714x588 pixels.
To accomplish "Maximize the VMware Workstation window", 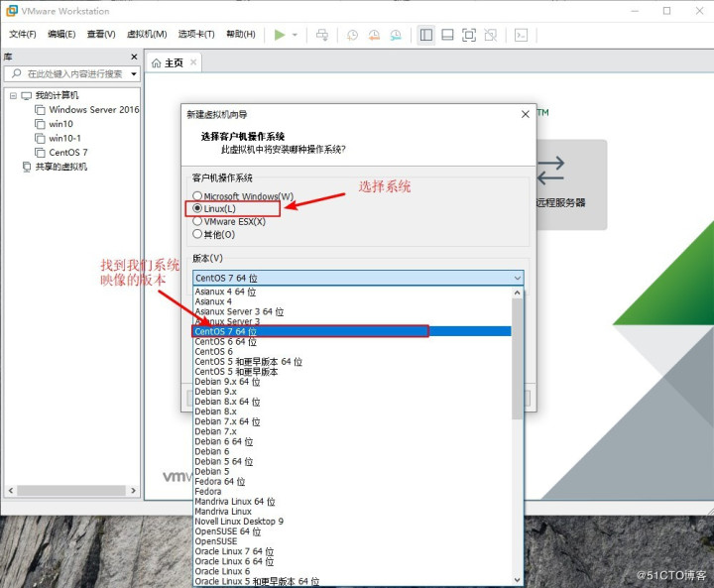I will [666, 11].
